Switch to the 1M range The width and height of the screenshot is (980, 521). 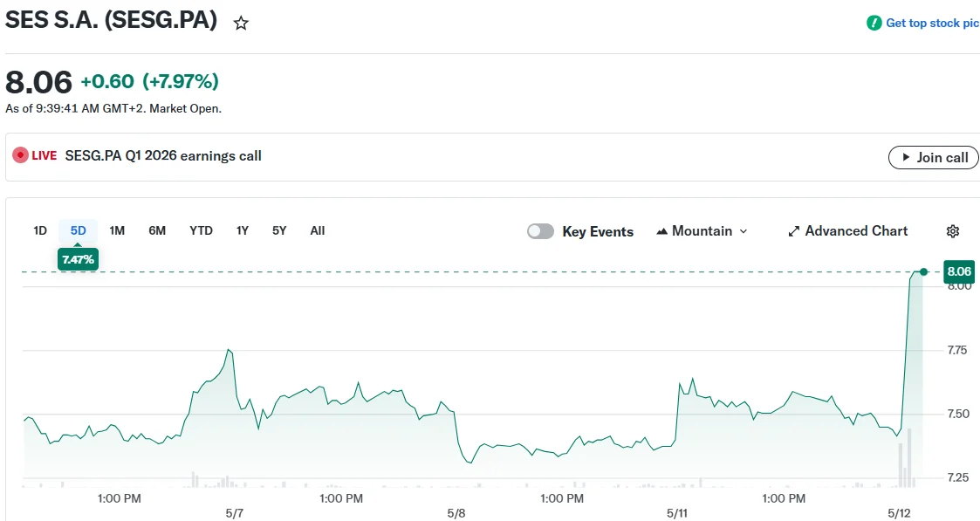coord(117,230)
